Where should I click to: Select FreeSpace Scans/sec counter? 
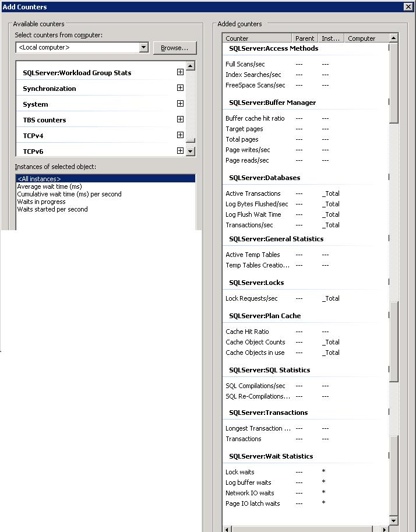pyautogui.click(x=255, y=85)
